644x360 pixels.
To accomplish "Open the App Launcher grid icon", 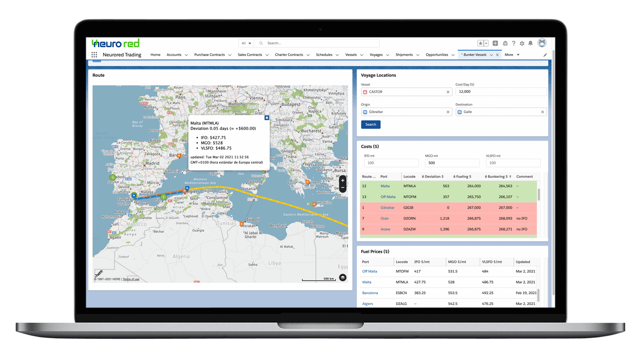I will 94,55.
